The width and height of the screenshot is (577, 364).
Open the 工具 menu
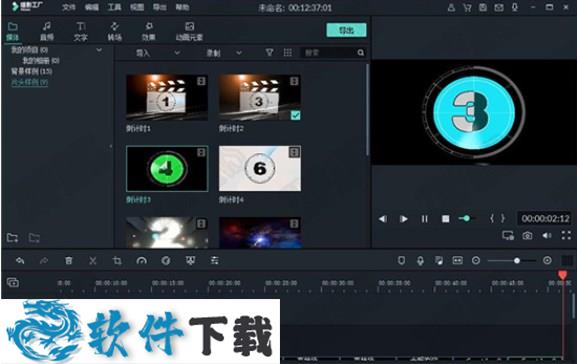114,7
